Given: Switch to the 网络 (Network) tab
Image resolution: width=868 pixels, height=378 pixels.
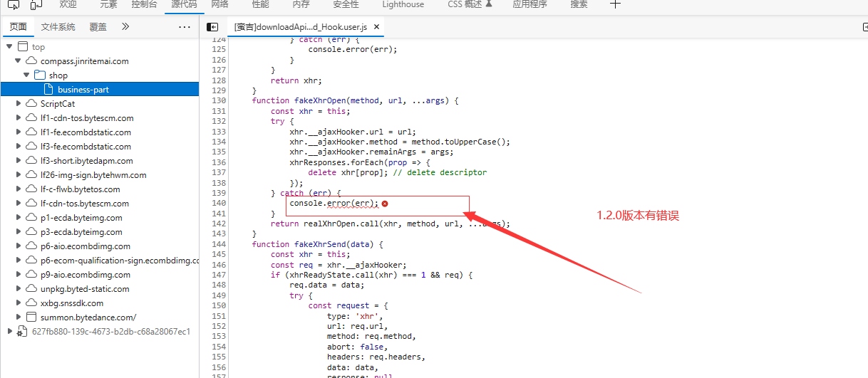Looking at the screenshot, I should 220,4.
